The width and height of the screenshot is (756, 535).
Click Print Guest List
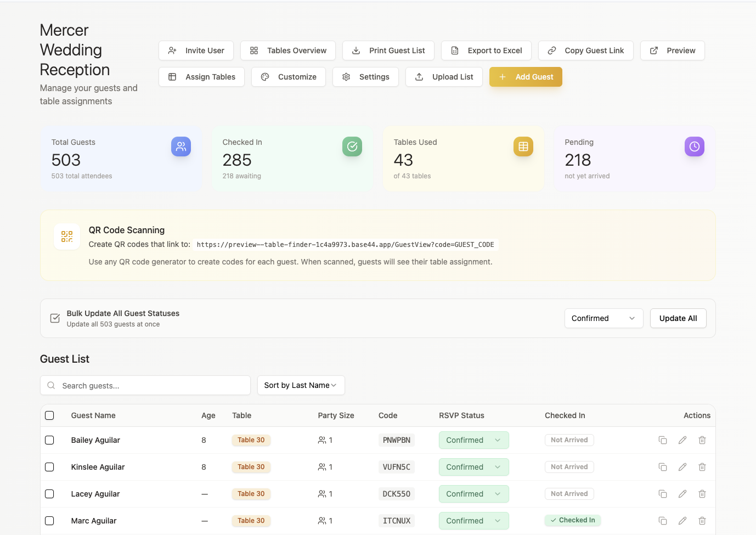388,50
